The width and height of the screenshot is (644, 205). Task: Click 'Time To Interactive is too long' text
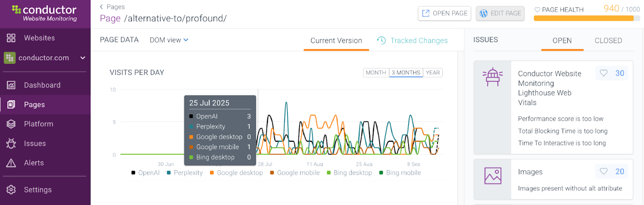click(x=562, y=143)
